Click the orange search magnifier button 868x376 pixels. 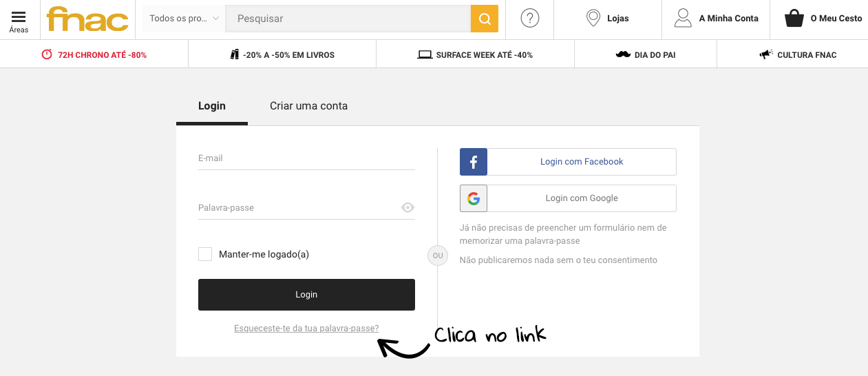point(485,19)
